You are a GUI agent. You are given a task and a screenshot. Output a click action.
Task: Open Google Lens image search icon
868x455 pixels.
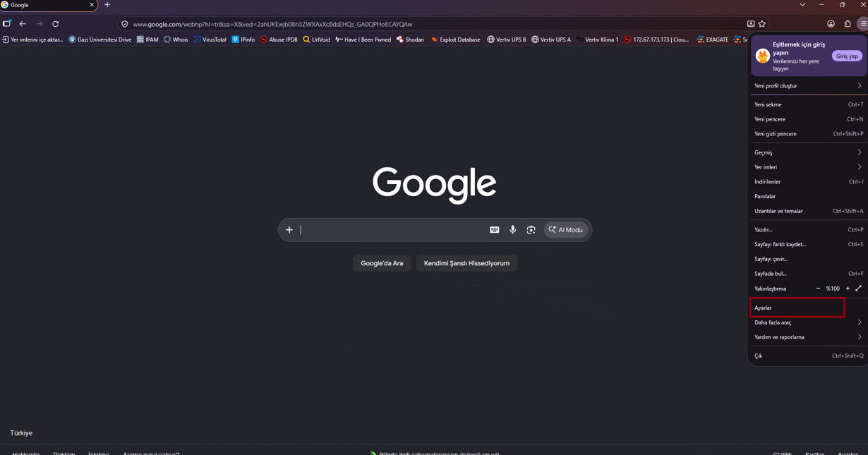[x=531, y=230]
